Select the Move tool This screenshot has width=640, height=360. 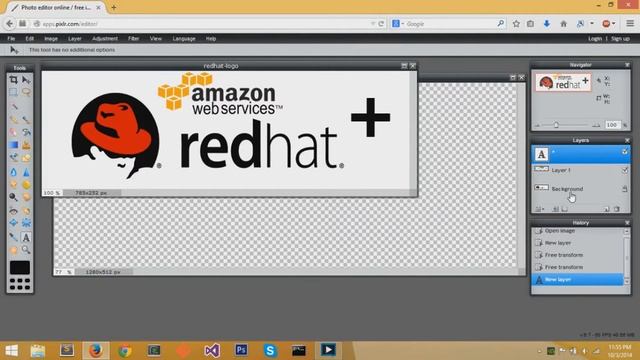click(x=26, y=80)
